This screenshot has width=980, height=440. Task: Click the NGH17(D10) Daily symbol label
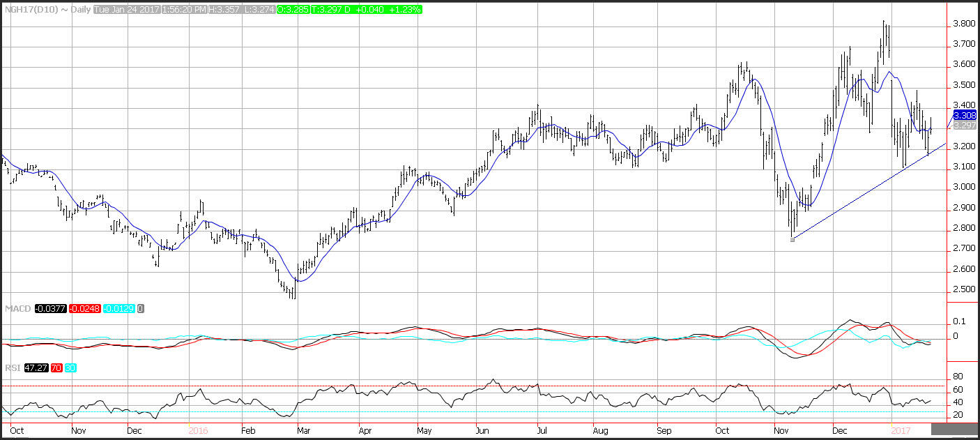[45, 9]
